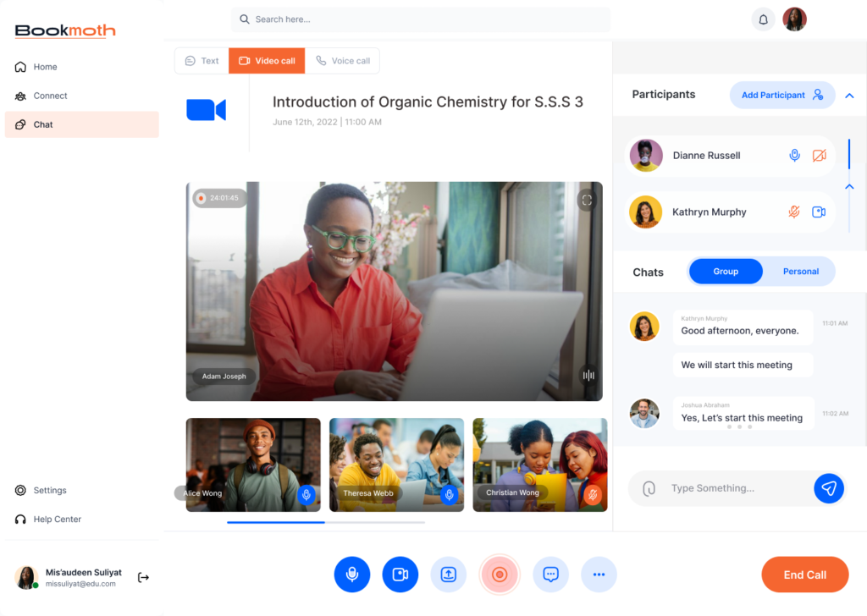867x616 pixels.
Task: Open the chat bubble icon in call controls
Action: pyautogui.click(x=550, y=575)
